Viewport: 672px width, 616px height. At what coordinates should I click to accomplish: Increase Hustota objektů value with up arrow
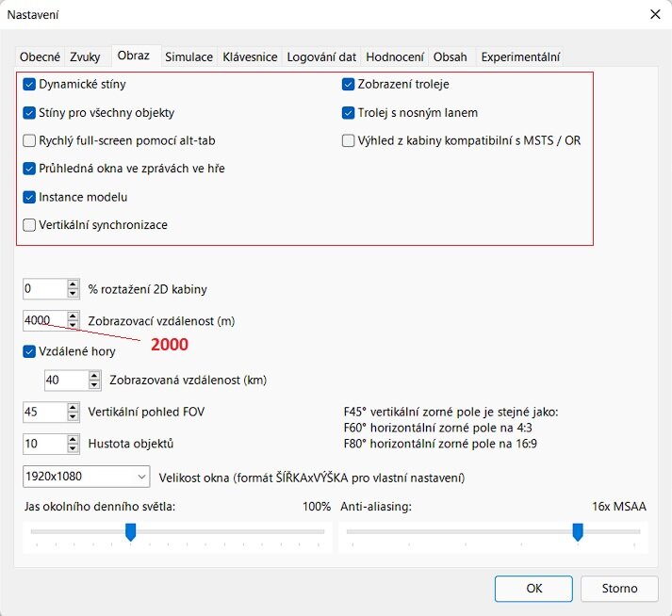coord(73,438)
